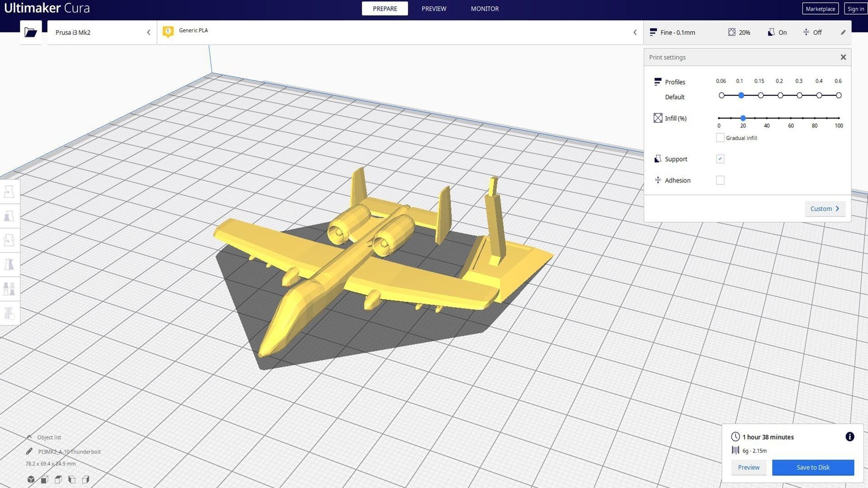
Task: Switch to right side view icon
Action: pyautogui.click(x=85, y=479)
